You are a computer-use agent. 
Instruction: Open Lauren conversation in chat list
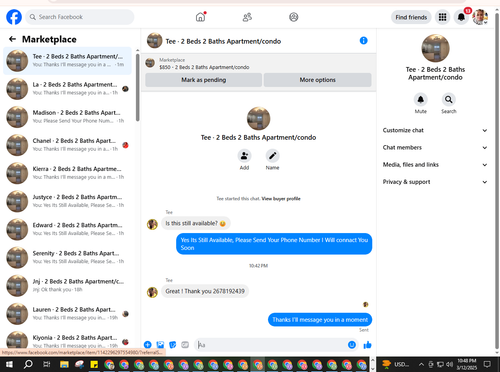(x=68, y=314)
